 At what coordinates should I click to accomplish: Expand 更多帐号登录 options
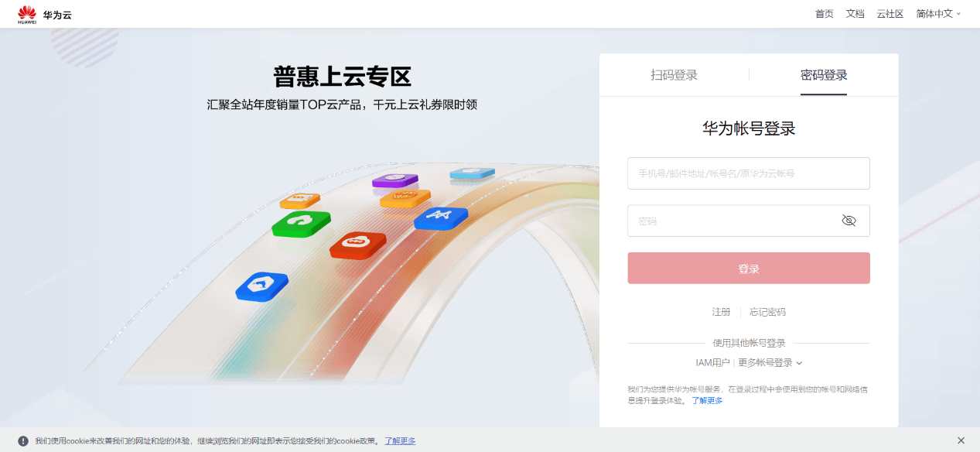click(x=770, y=363)
